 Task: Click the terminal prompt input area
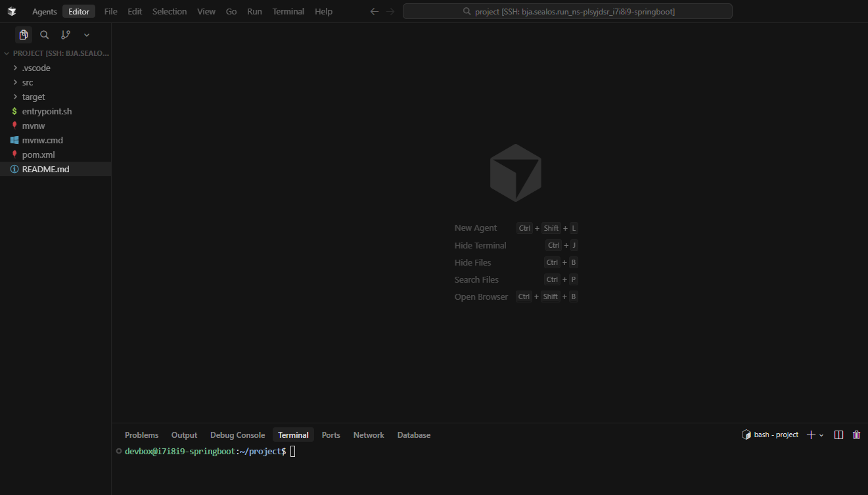[x=293, y=451]
